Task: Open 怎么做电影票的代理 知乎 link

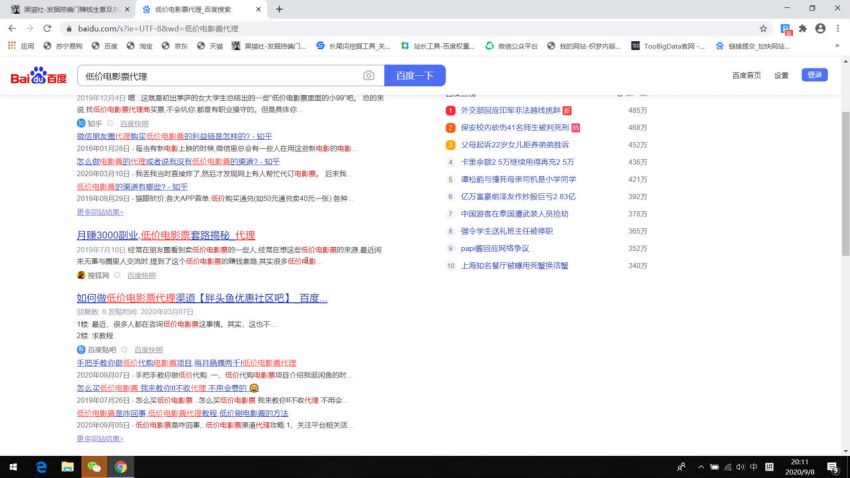Action: [x=178, y=162]
